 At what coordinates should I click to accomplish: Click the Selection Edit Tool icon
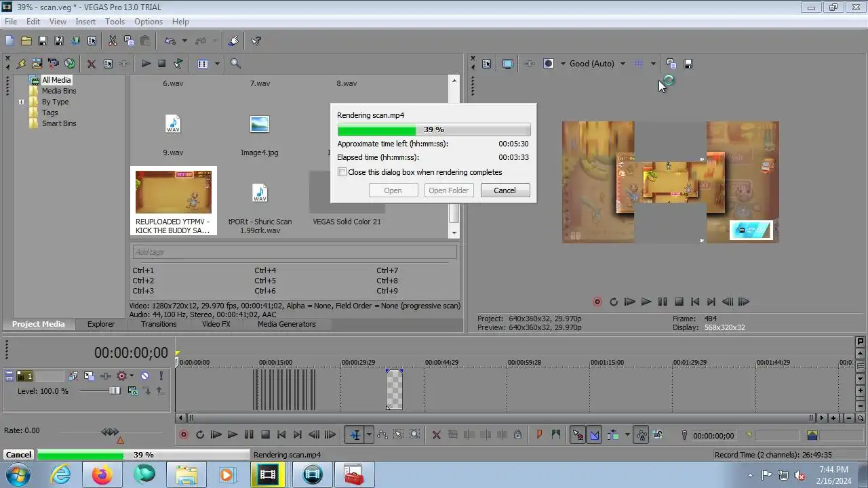(398, 435)
